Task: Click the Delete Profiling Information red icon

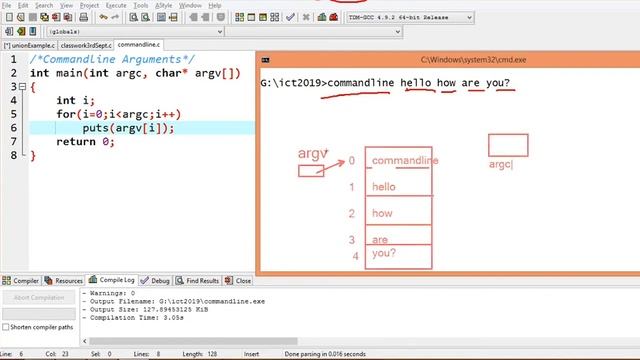Action: [333, 17]
